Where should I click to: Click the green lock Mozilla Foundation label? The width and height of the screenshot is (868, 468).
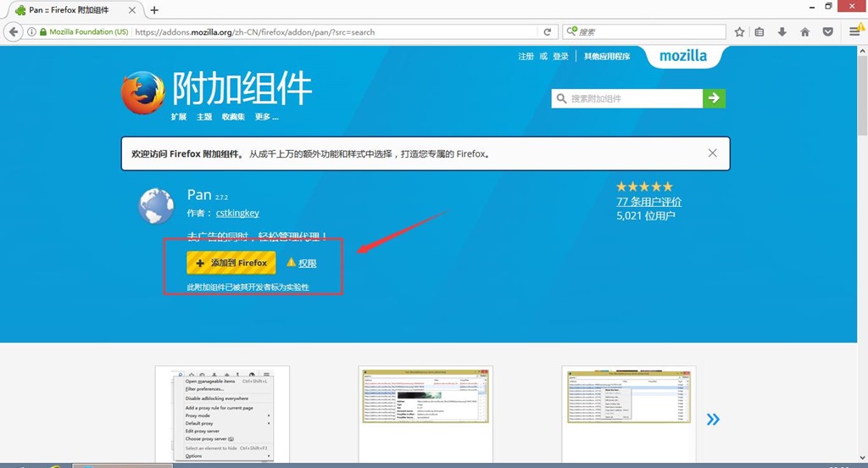tap(84, 32)
